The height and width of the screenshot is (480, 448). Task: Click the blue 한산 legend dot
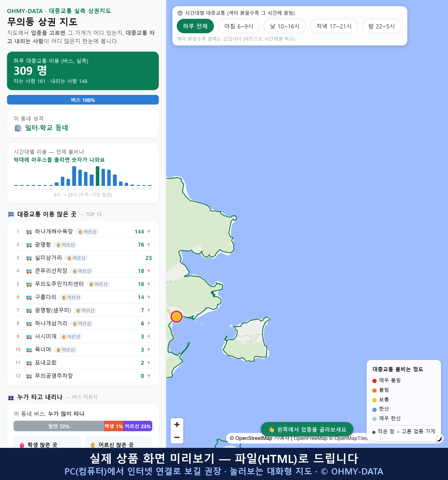pyautogui.click(x=374, y=410)
